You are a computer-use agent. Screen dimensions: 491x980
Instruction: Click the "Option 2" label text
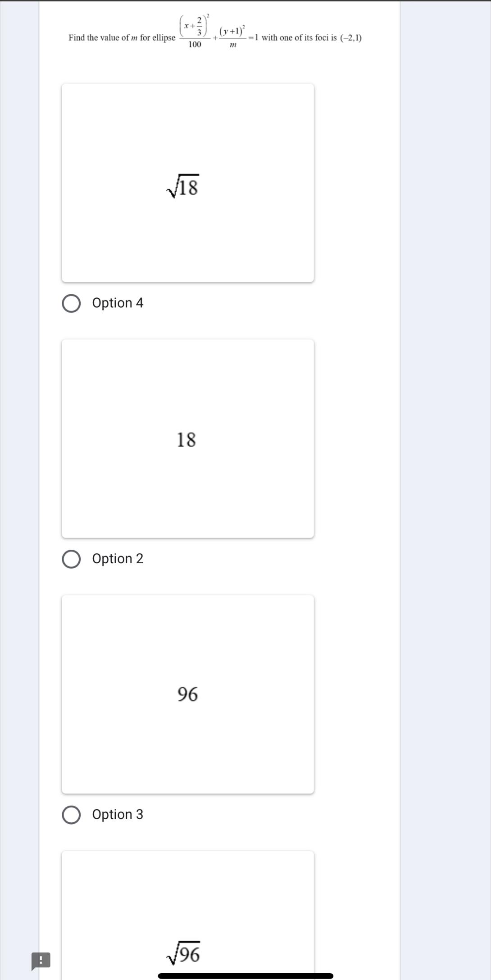(x=118, y=559)
